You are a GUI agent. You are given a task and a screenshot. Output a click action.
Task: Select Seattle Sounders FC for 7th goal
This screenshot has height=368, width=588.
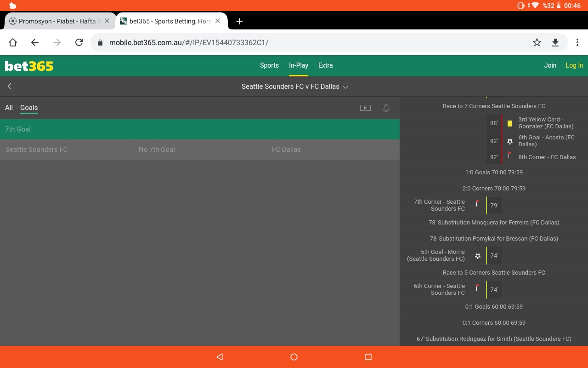pyautogui.click(x=66, y=149)
